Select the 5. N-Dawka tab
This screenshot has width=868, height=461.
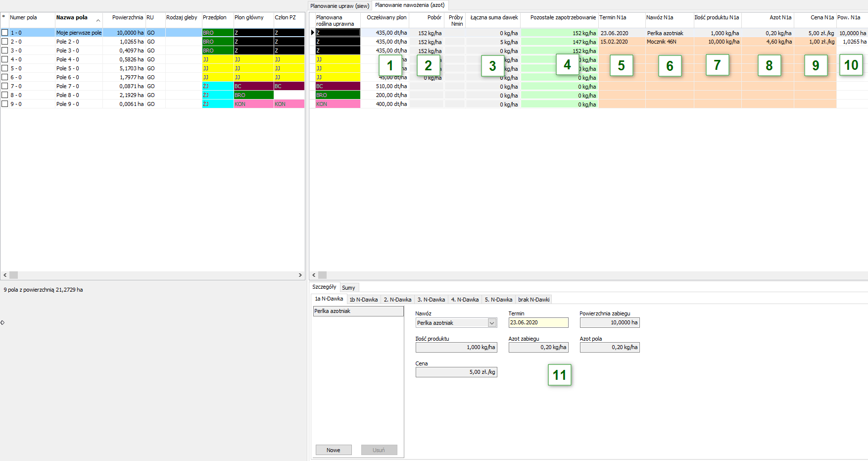[x=498, y=300]
